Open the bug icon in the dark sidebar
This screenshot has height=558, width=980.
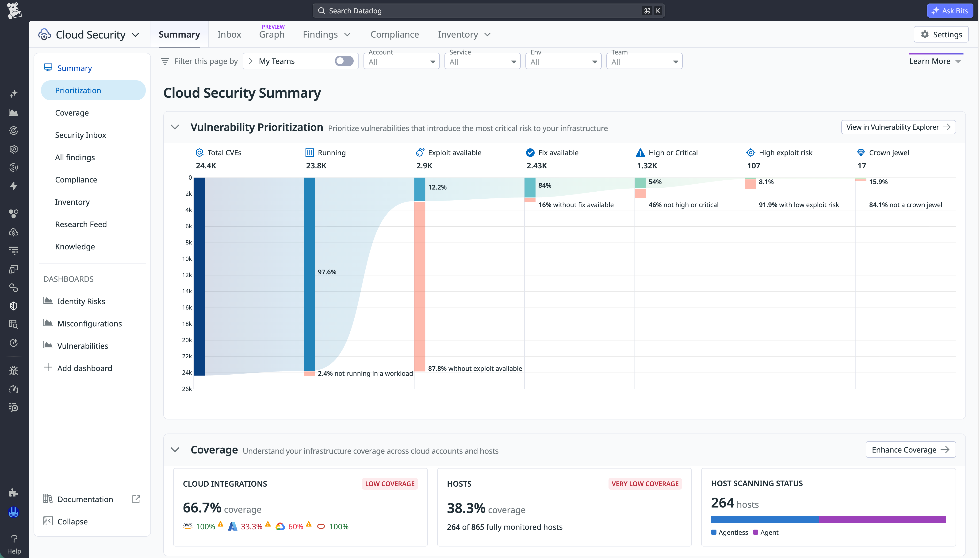[14, 371]
